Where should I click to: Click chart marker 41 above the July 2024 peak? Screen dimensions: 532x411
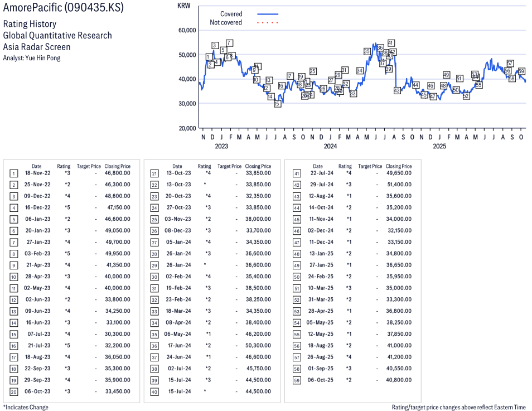point(391,43)
